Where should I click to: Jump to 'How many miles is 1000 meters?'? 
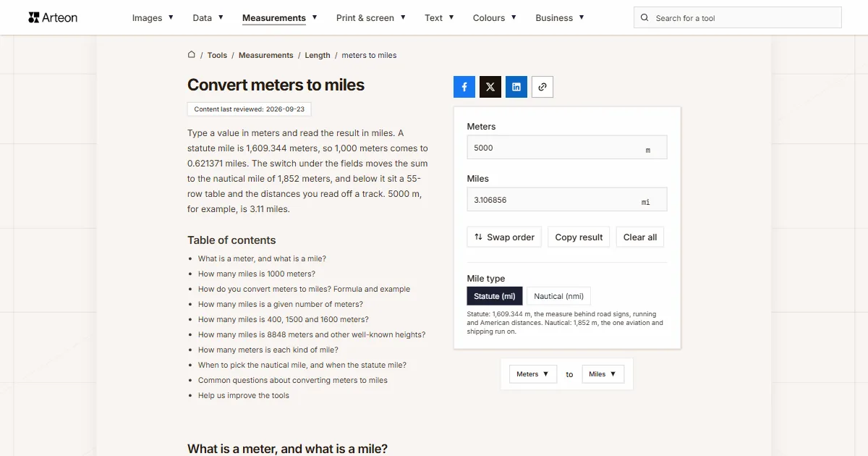(257, 274)
